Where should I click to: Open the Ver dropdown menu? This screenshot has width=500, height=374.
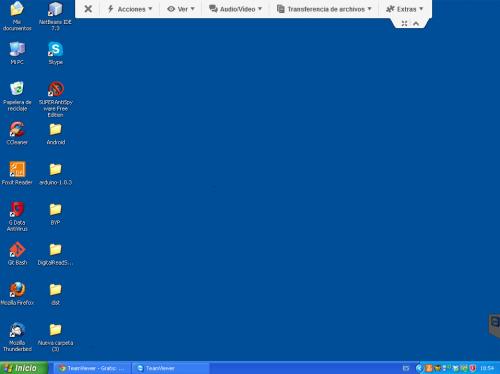coord(181,9)
